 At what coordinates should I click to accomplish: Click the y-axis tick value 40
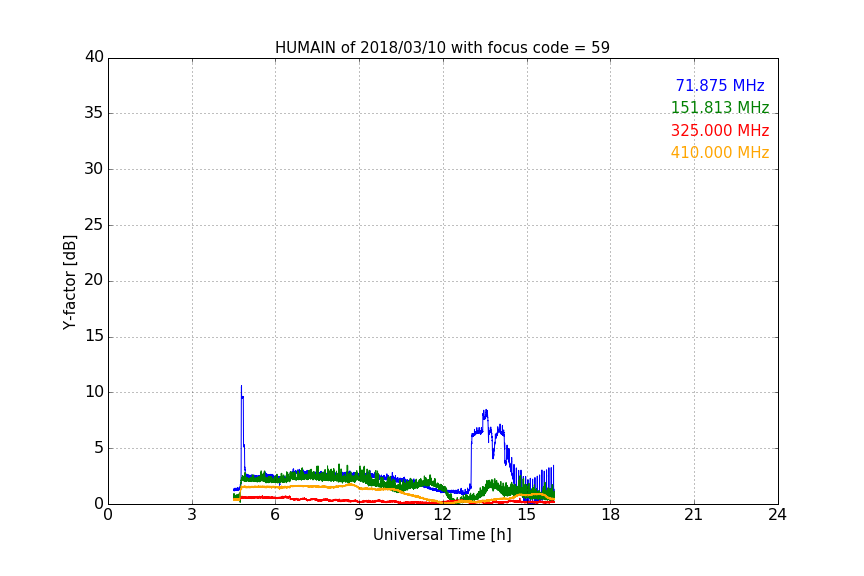click(94, 57)
